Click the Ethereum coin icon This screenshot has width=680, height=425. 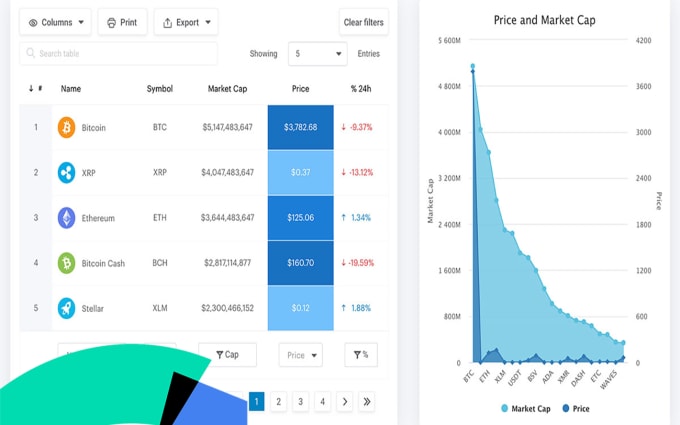point(66,218)
